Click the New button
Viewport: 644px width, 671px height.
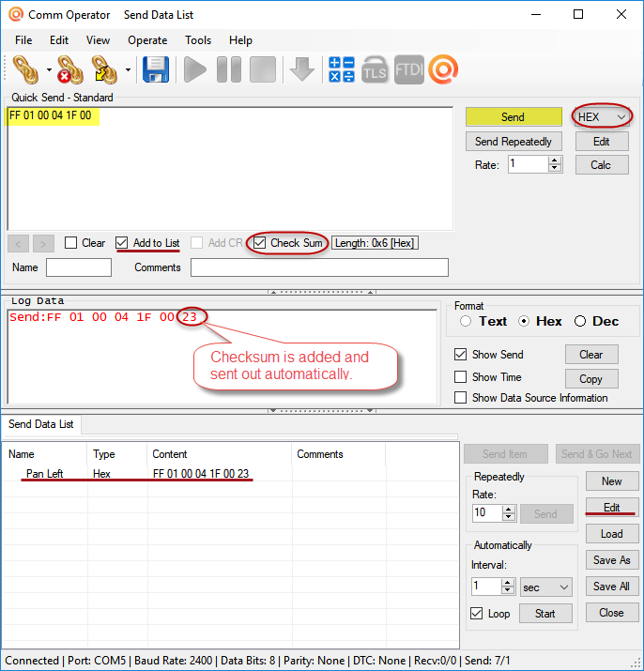click(612, 481)
